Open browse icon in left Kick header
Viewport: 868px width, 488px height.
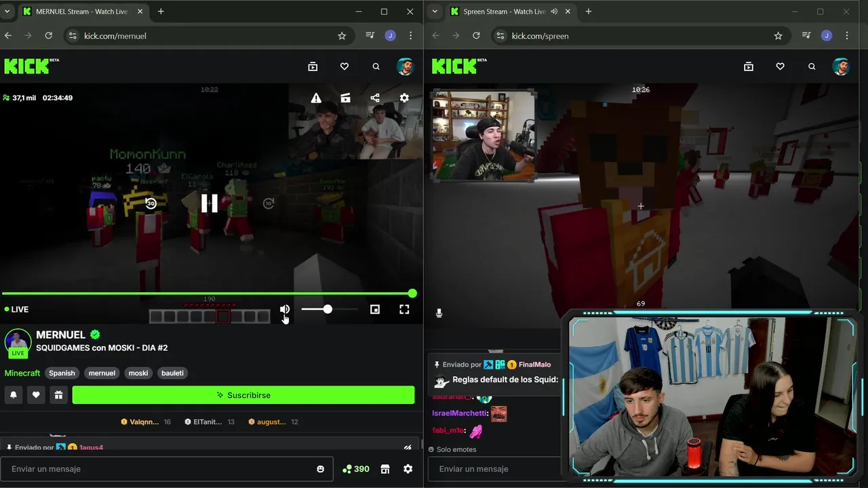tap(313, 66)
